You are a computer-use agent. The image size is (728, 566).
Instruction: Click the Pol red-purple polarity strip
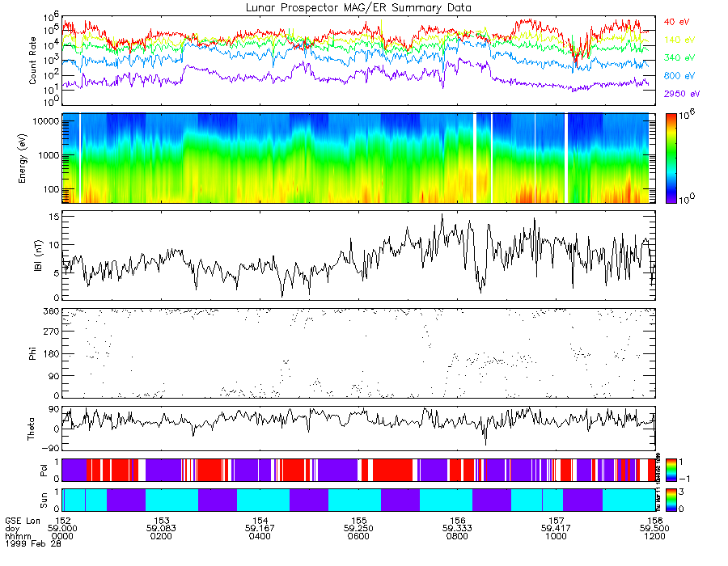358,470
